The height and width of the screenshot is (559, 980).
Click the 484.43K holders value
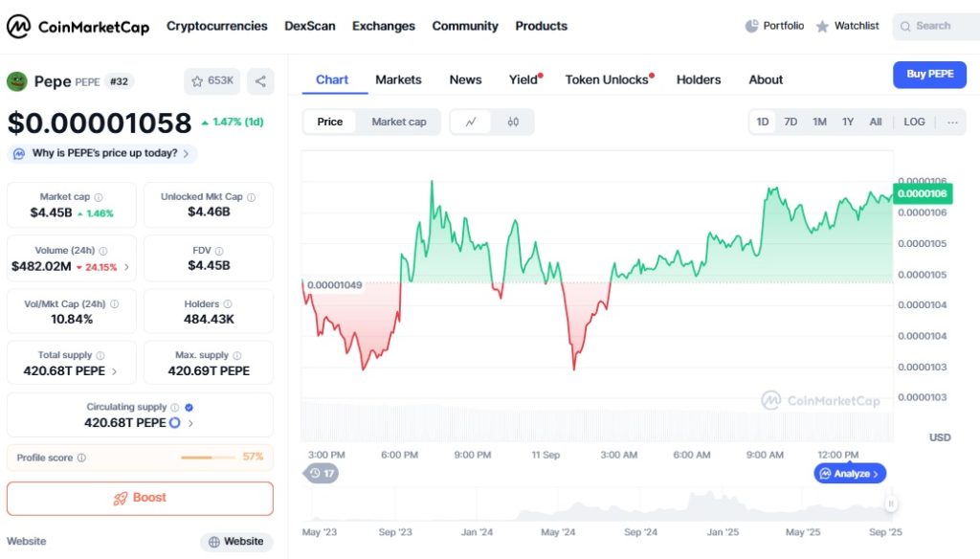pyautogui.click(x=209, y=320)
